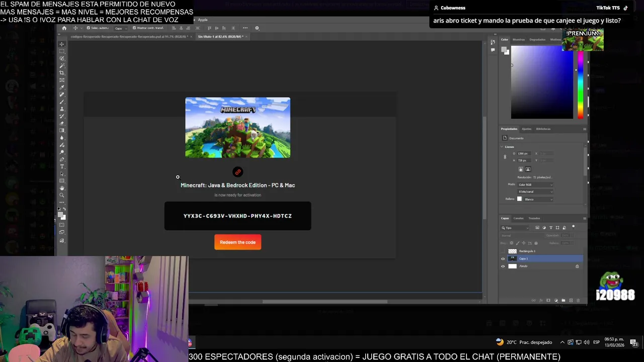The width and height of the screenshot is (644, 362).
Task: Create a new layer with plus icon
Action: click(x=571, y=300)
